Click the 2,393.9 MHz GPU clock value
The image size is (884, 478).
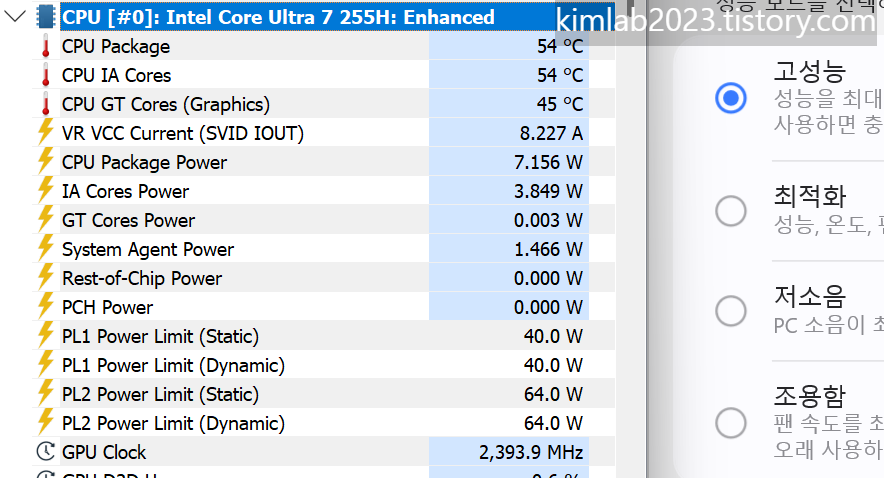click(531, 453)
